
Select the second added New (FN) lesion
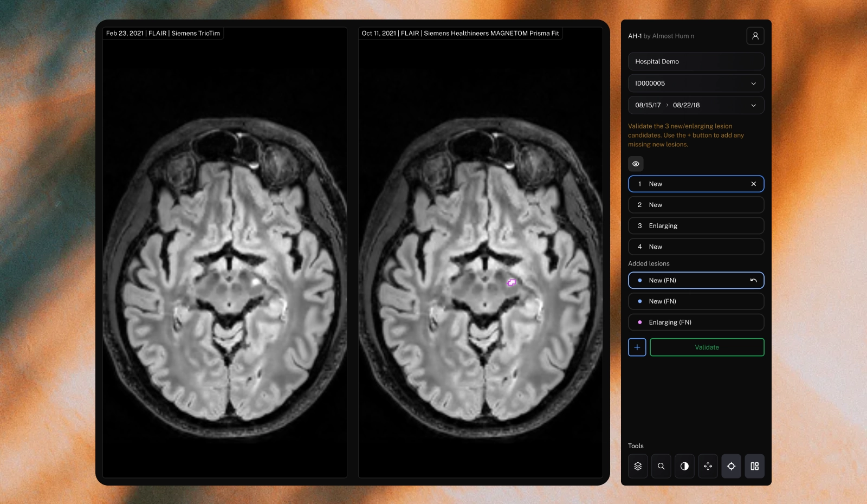click(x=696, y=301)
